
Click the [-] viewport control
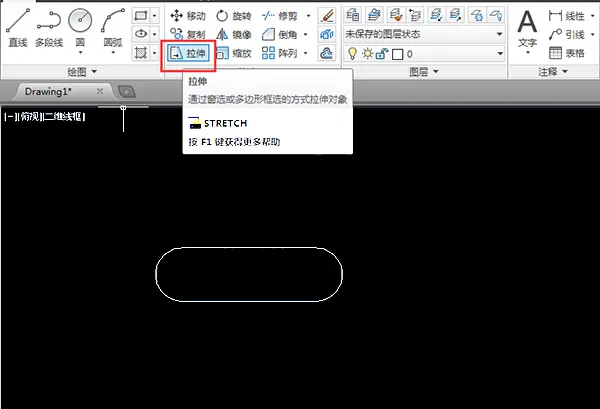click(x=10, y=117)
